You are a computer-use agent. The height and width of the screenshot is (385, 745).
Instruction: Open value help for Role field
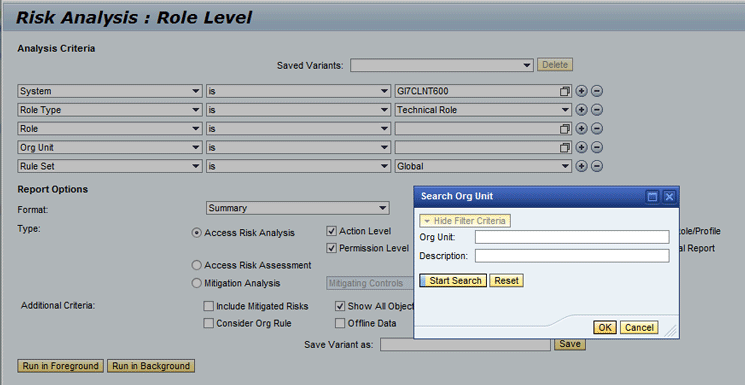coord(564,129)
